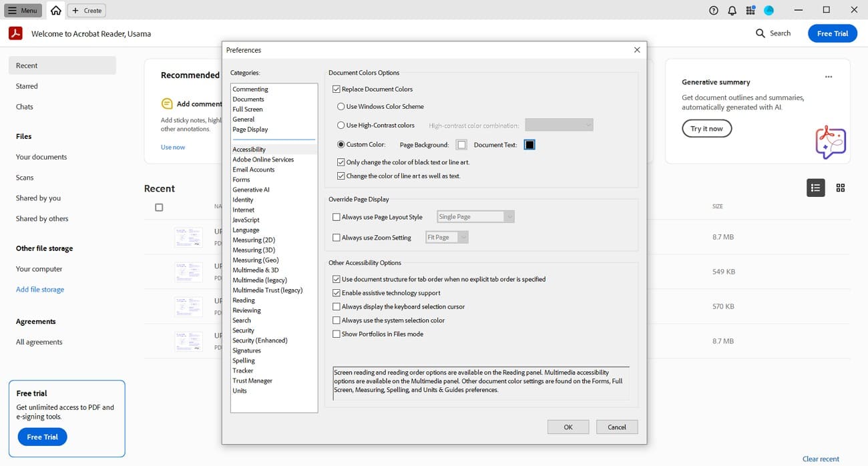Viewport: 868px width, 466px height.
Task: Switch to list view icon
Action: coord(815,188)
